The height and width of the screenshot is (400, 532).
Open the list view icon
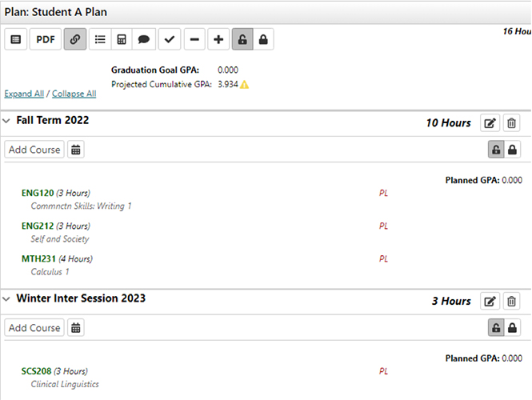tap(100, 39)
